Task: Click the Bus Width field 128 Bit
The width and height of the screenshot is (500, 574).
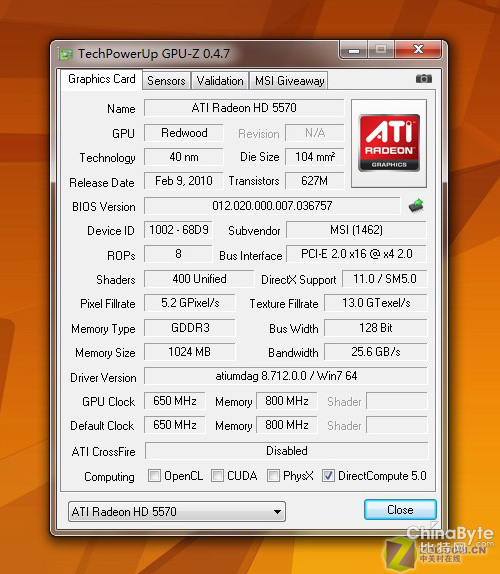Action: 376,327
